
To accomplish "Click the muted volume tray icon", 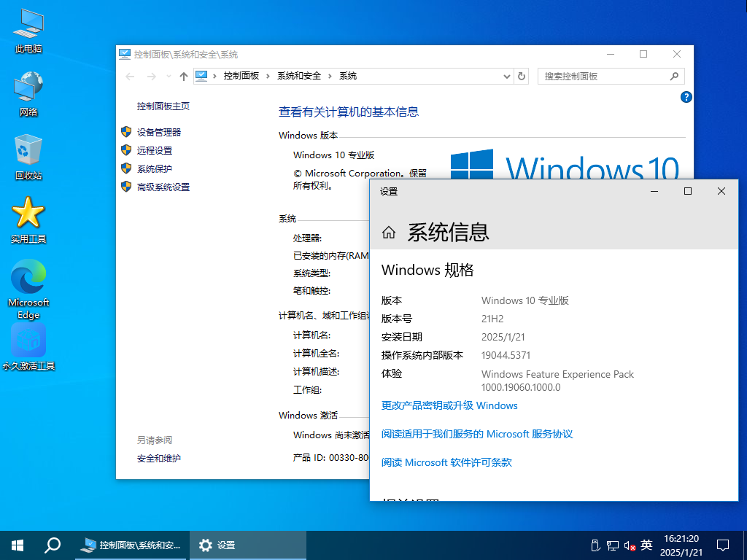I will [x=630, y=545].
